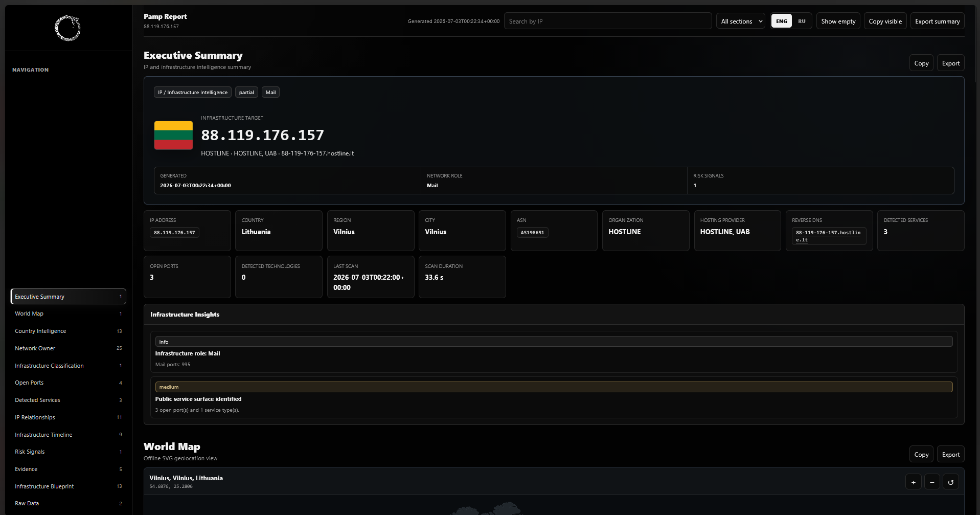Copy the Executive Summary section

click(921, 63)
